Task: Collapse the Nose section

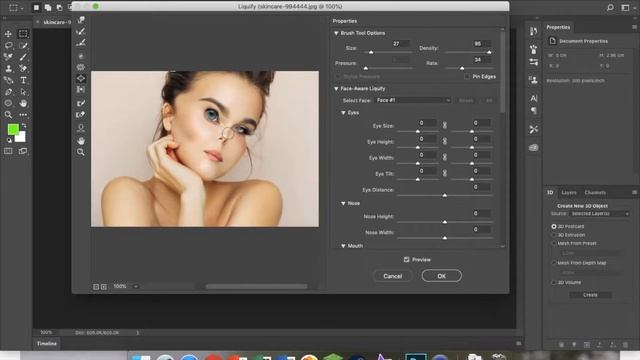Action: (343, 203)
